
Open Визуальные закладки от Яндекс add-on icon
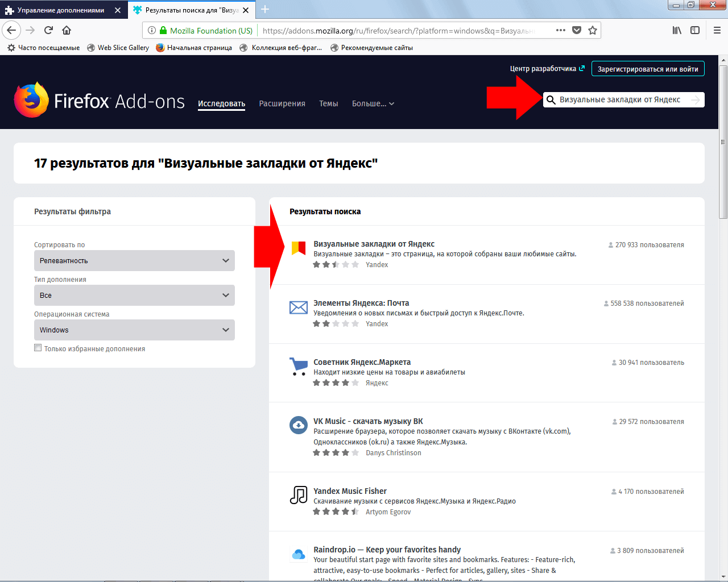point(299,248)
